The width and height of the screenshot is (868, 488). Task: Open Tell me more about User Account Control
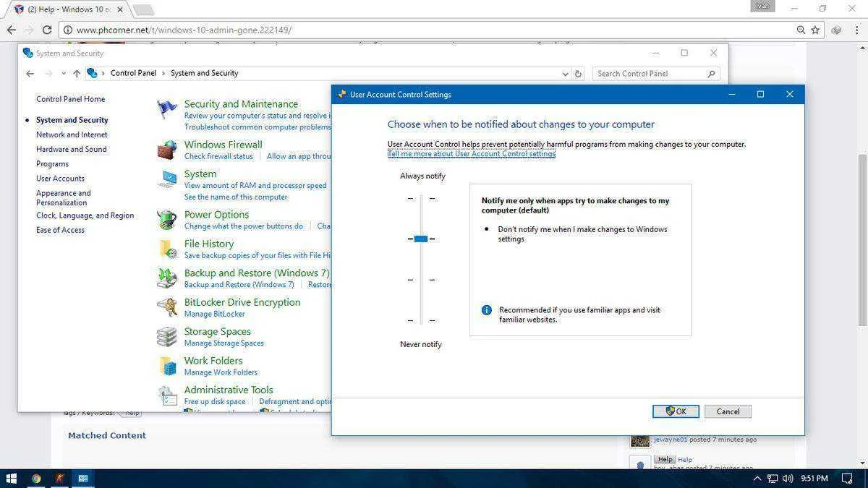472,154
